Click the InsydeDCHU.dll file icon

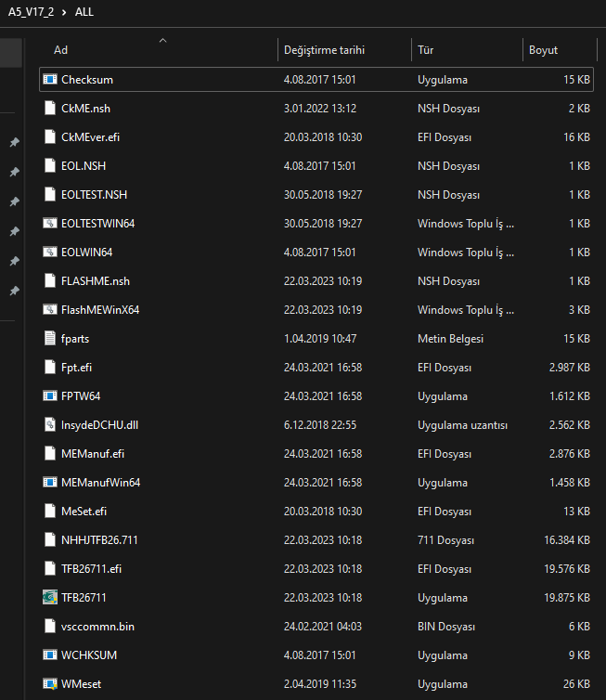[x=50, y=425]
